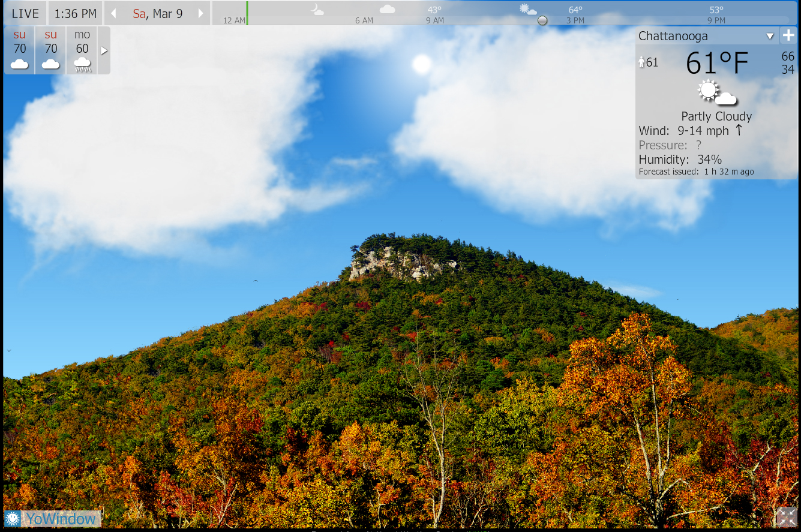Click the Sa, Mar 9 date label
801x532 pixels.
coord(157,13)
